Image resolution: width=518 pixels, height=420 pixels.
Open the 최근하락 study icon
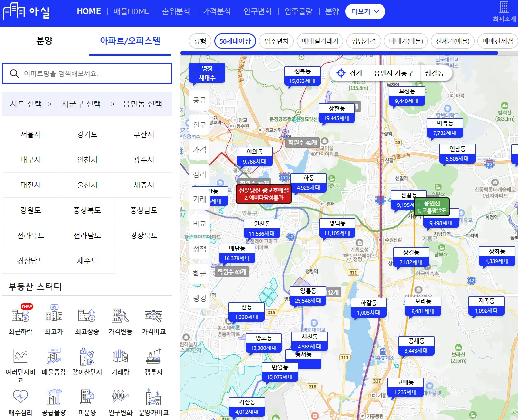21,315
